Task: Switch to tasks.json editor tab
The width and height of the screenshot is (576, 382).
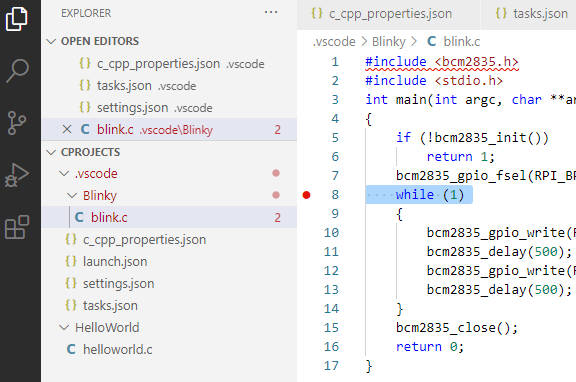Action: coord(529,14)
